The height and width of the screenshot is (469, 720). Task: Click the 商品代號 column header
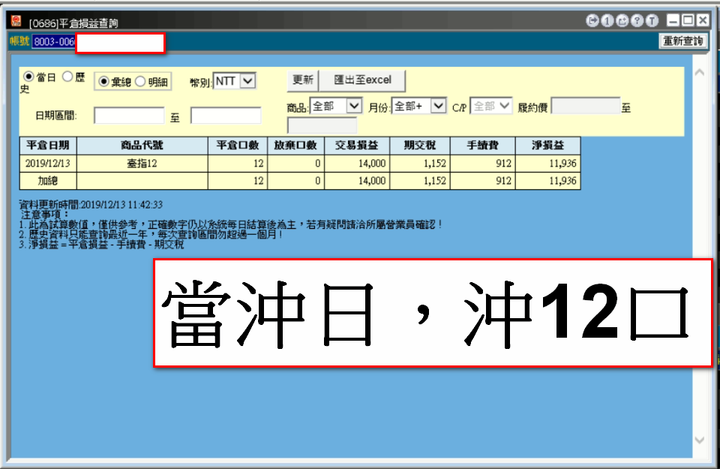142,146
